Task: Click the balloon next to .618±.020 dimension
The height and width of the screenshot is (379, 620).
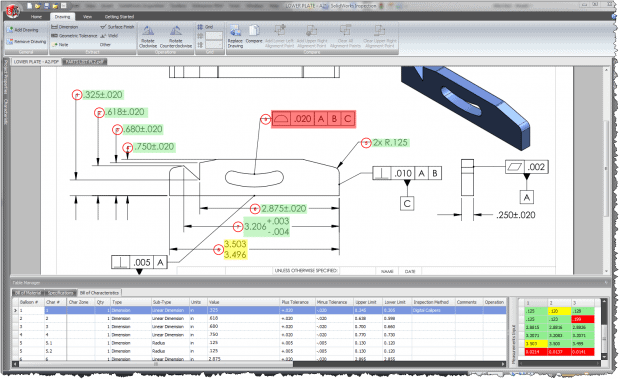Action: coord(99,113)
